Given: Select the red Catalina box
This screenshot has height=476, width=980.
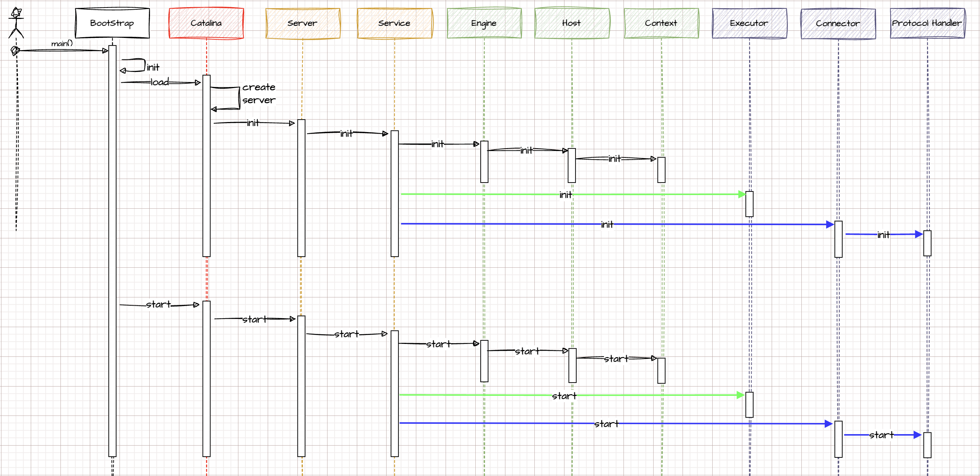Looking at the screenshot, I should (206, 23).
